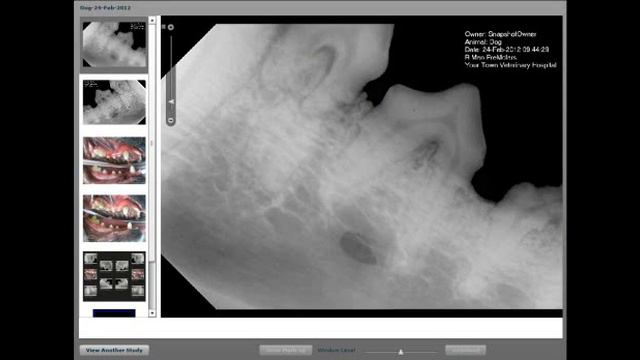Viewport: 640px width, 360px height.
Task: Click the grayed button right of Window Level slider
Action: point(466,350)
